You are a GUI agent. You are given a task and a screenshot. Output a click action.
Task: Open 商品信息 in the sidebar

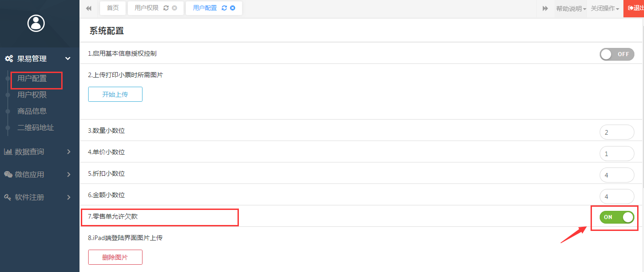pos(32,111)
